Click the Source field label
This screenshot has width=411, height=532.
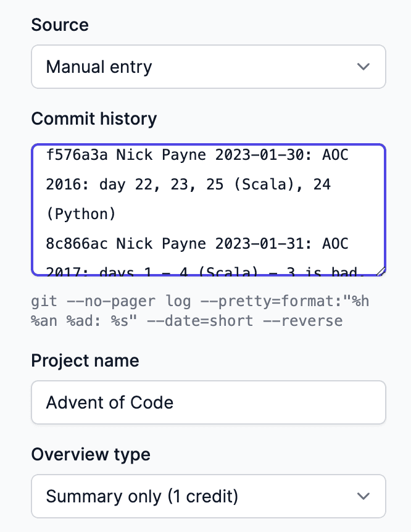60,25
